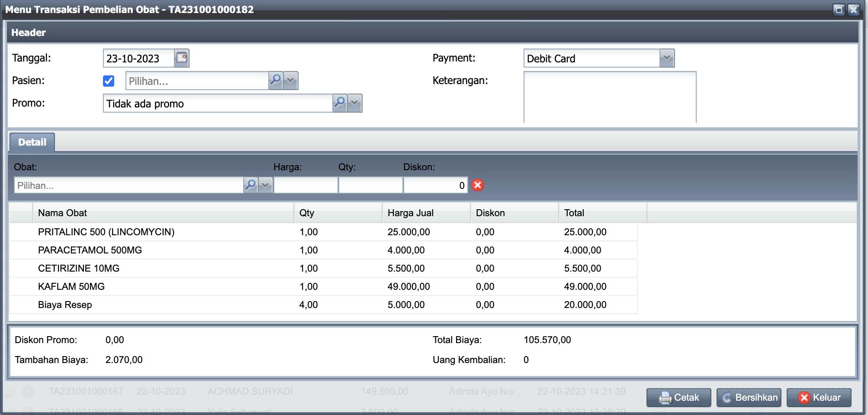This screenshot has height=415, width=868.
Task: Click the Cetak print button
Action: point(678,398)
